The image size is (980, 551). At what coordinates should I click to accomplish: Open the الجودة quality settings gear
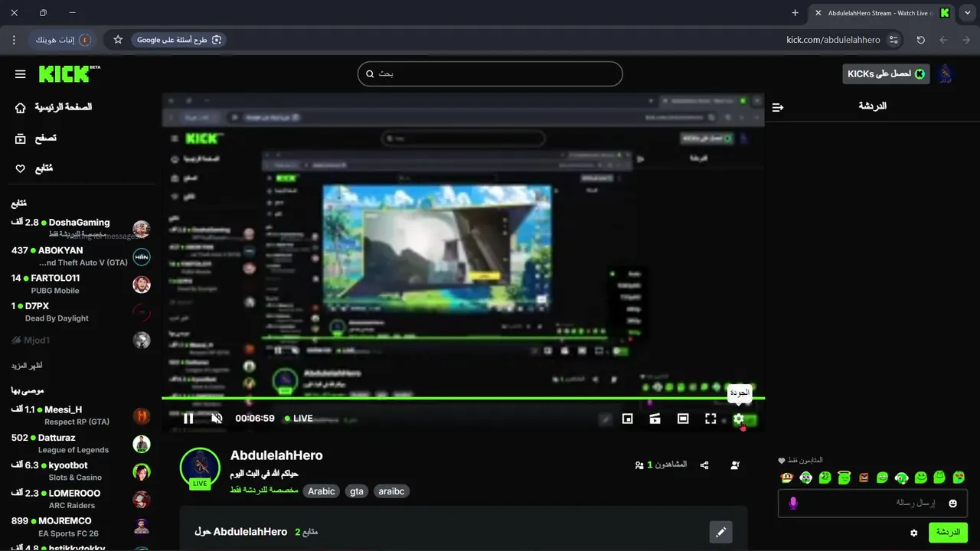pos(739,419)
